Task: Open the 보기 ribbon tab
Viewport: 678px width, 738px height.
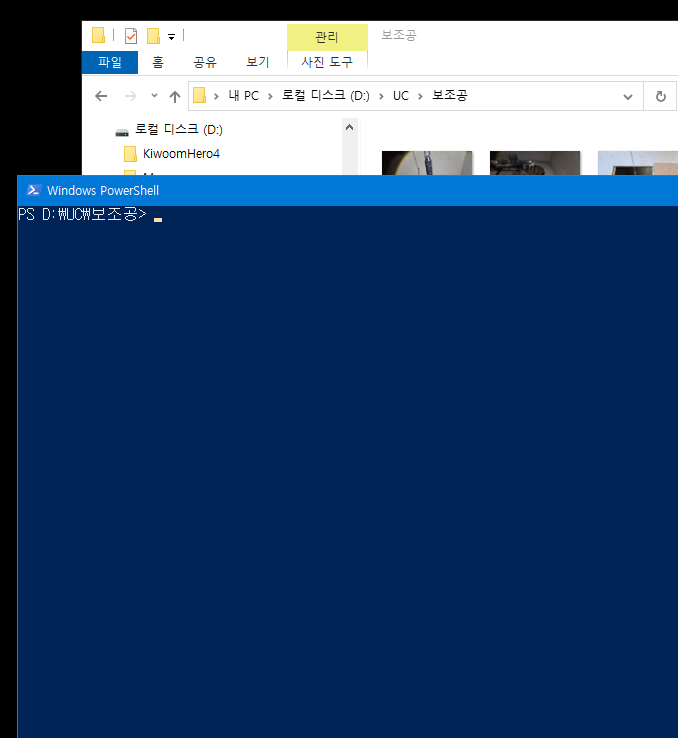Action: pyautogui.click(x=257, y=62)
